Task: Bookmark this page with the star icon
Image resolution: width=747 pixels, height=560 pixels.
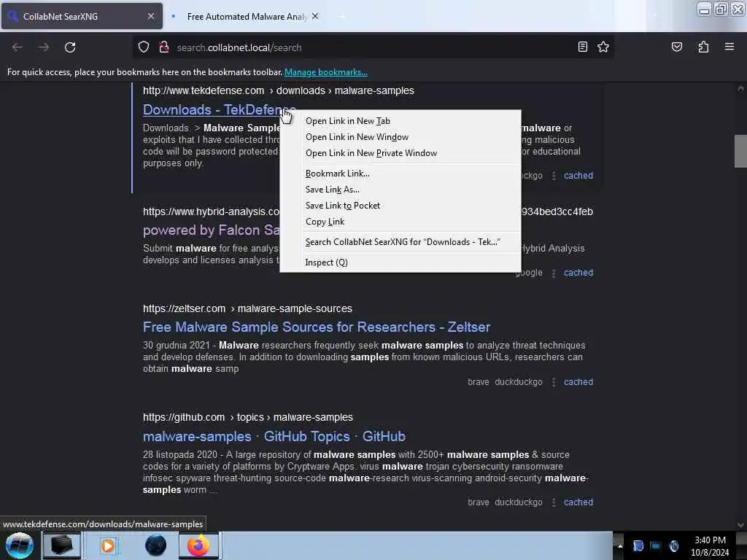Action: pos(603,47)
